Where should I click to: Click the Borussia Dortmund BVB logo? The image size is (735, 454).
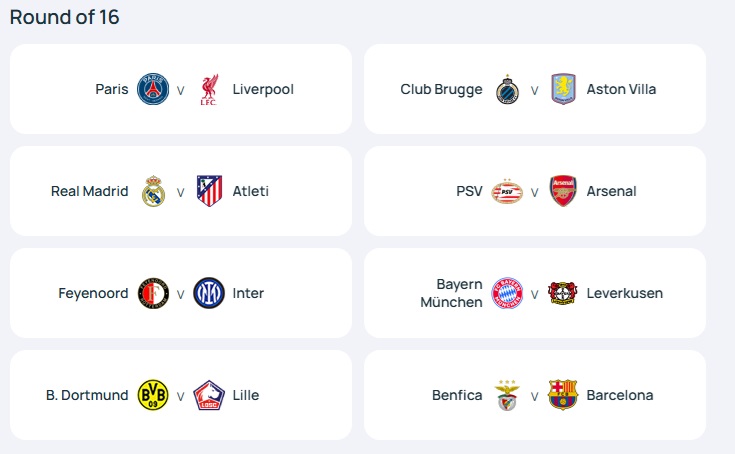point(153,395)
